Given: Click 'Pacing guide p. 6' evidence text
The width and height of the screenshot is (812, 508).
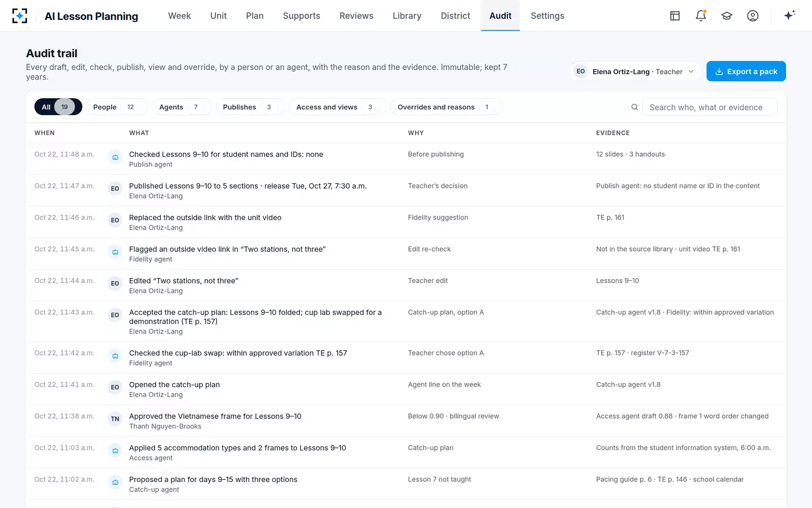Looking at the screenshot, I should click(x=624, y=479).
